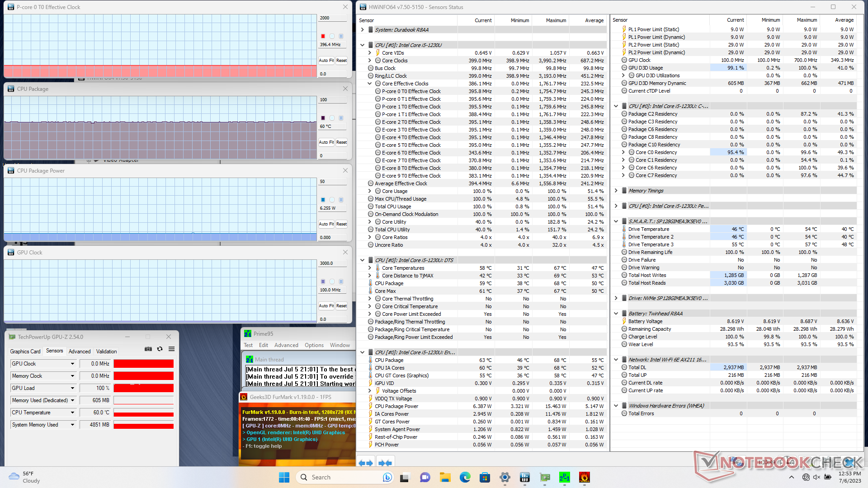Open the GPU Clock sensor dropdown in GPU-Z
Screen dimensions: 868x488
click(x=72, y=364)
